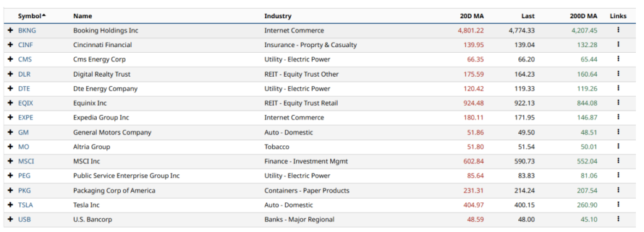Sort by the Last column header
Screen dimensions: 644x232
(x=528, y=16)
